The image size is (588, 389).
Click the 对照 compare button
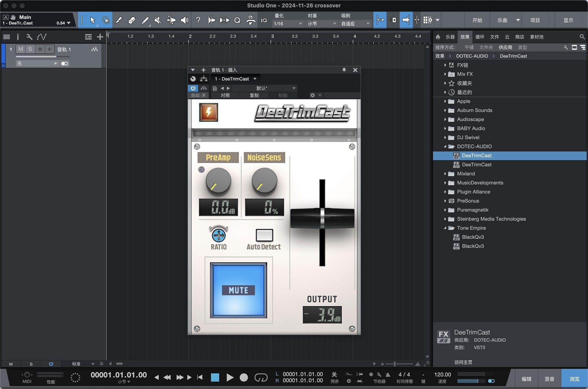225,95
